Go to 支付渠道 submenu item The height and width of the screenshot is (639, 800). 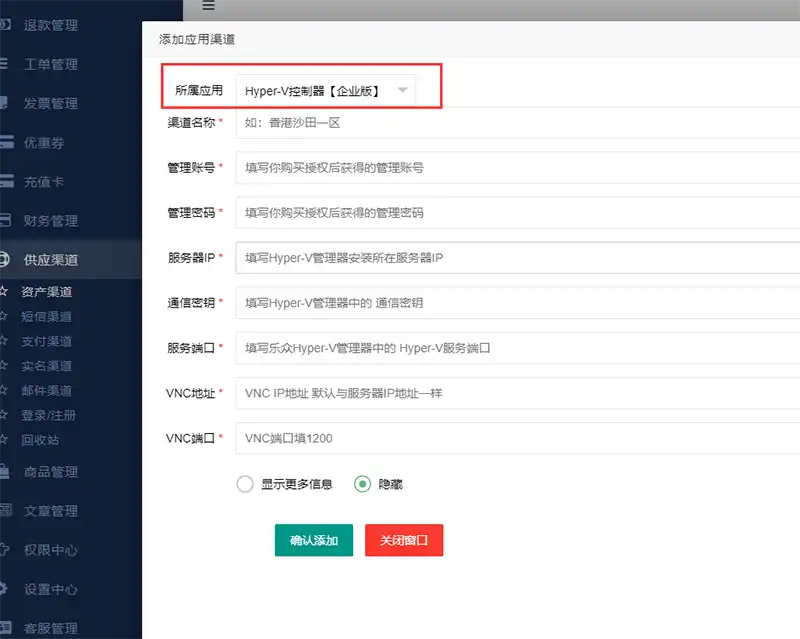pos(47,342)
